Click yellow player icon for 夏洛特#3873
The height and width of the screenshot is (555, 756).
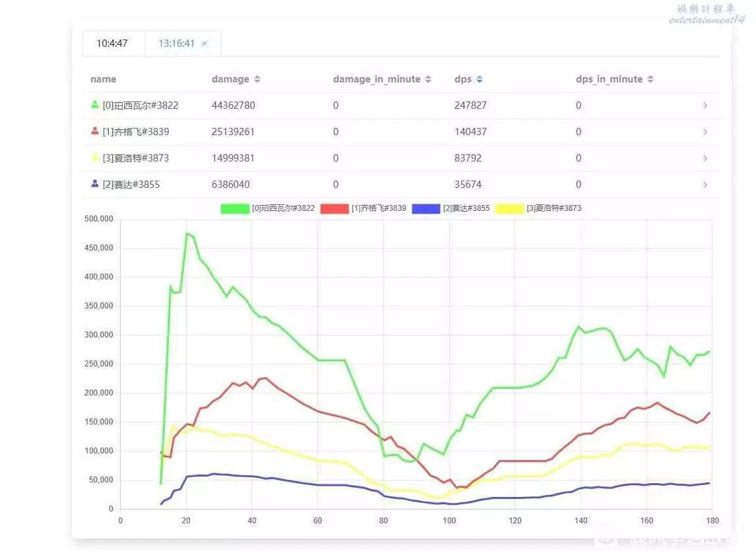95,158
